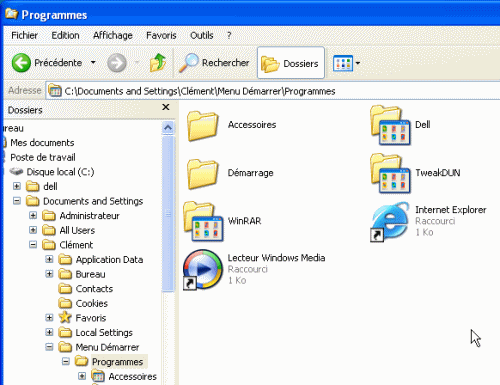Expand the Local Settings node

pos(49,332)
